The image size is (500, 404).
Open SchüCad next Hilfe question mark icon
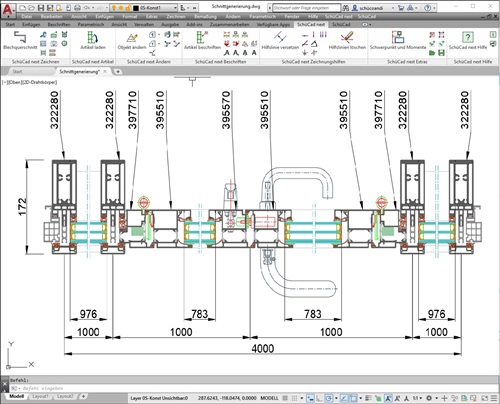click(468, 37)
